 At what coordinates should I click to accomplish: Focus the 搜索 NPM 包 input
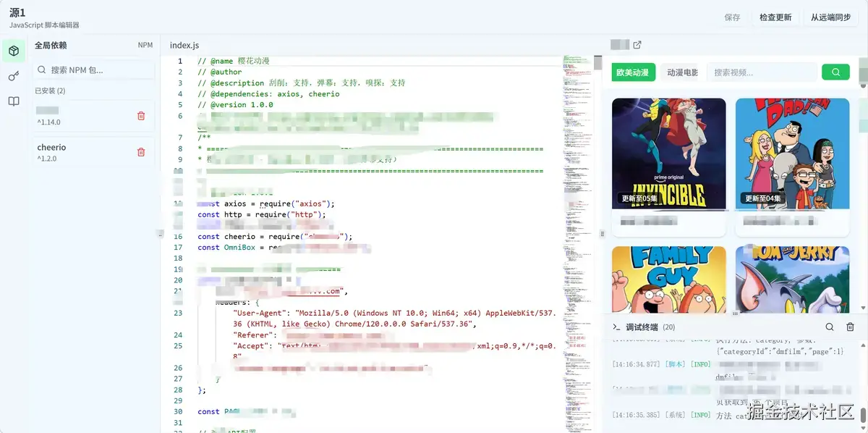(x=94, y=70)
